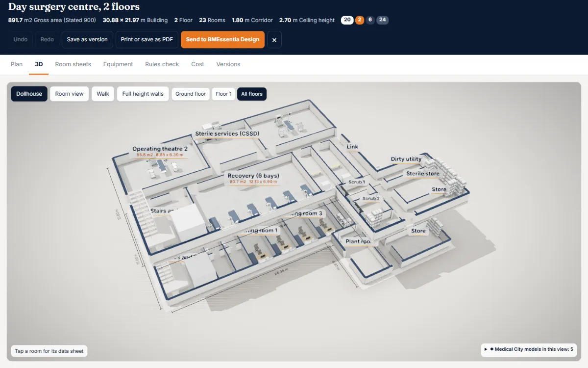Select the Link room label
Screen dimensions: 588x368
352,147
